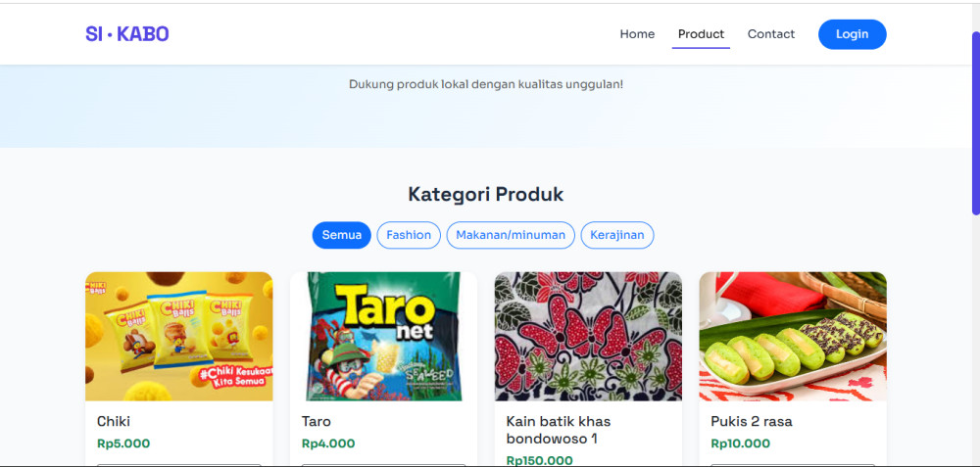The height and width of the screenshot is (467, 980).
Task: Click the Login button
Action: (852, 34)
